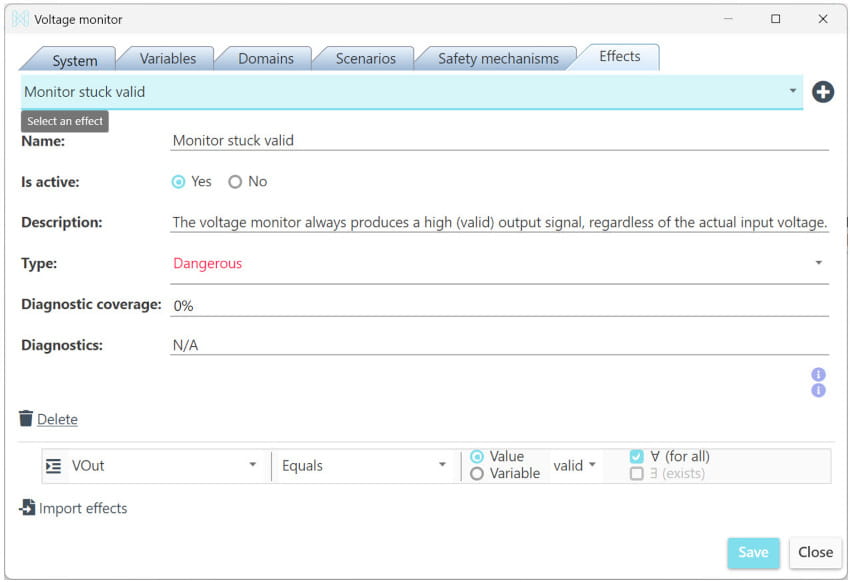Open the Scenarios tab
The image size is (850, 582).
[x=365, y=59]
